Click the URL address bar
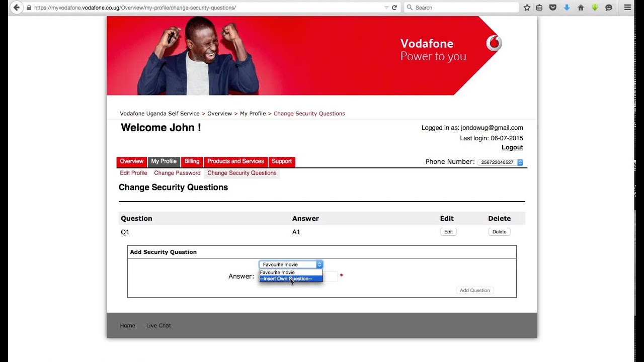This screenshot has width=644, height=362. 206,8
